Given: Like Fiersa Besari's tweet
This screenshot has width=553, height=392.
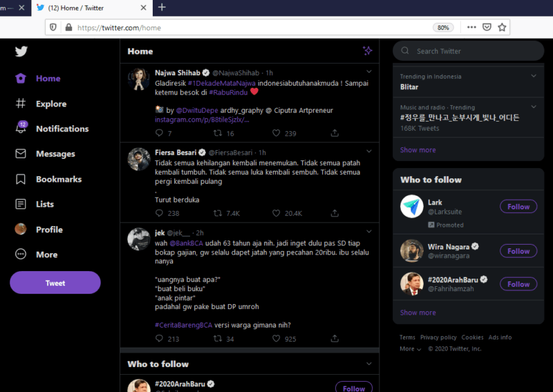Looking at the screenshot, I should point(276,213).
